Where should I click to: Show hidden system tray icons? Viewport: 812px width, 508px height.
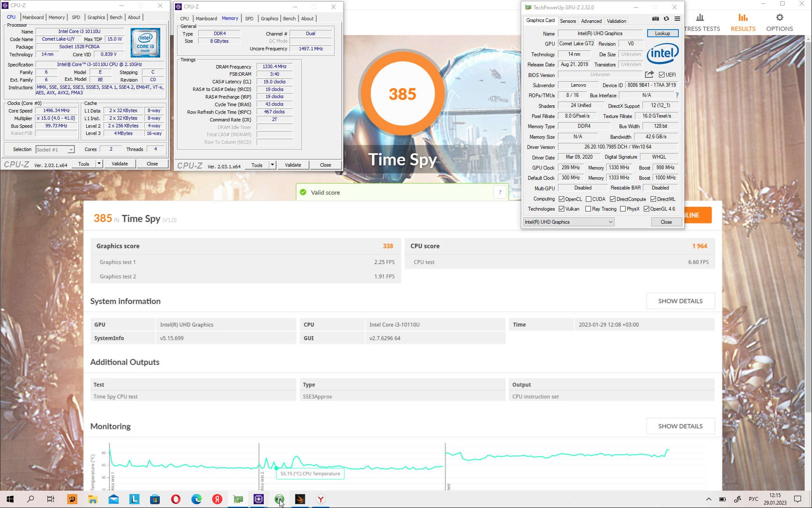coord(709,499)
